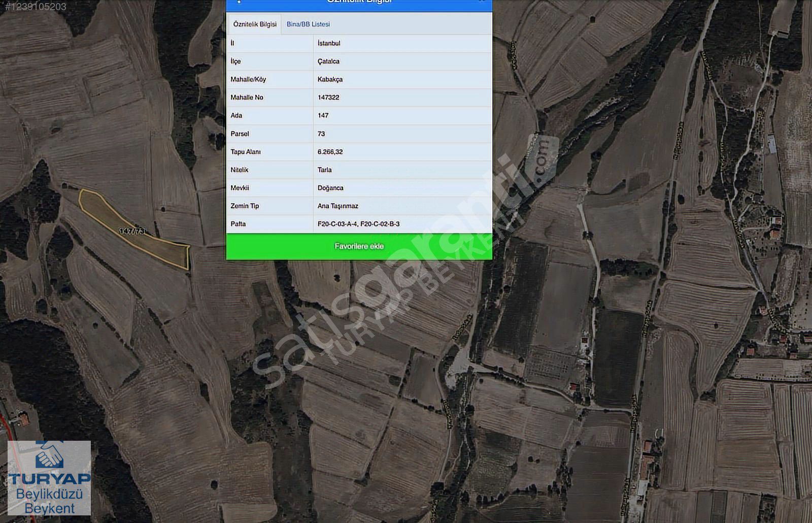Close the Öznitelik Bilgisi popup
The image size is (812, 523).
[482, 2]
